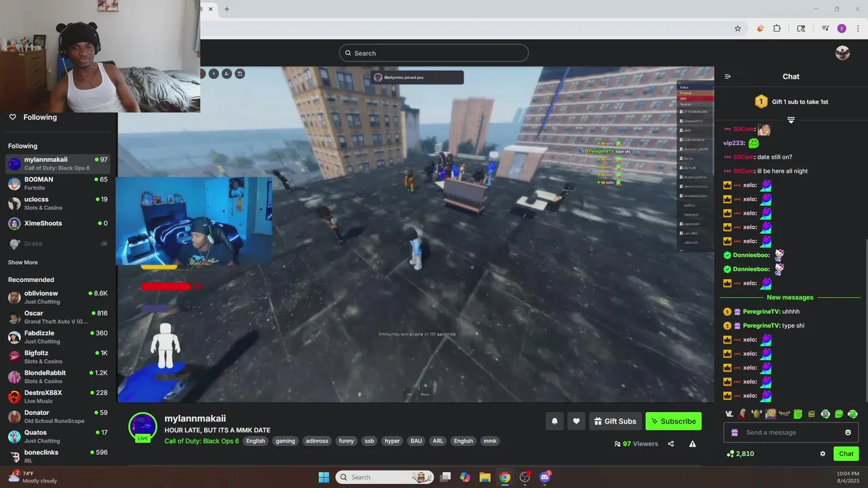The height and width of the screenshot is (488, 868).
Task: Click the report warning triangle icon
Action: (692, 444)
